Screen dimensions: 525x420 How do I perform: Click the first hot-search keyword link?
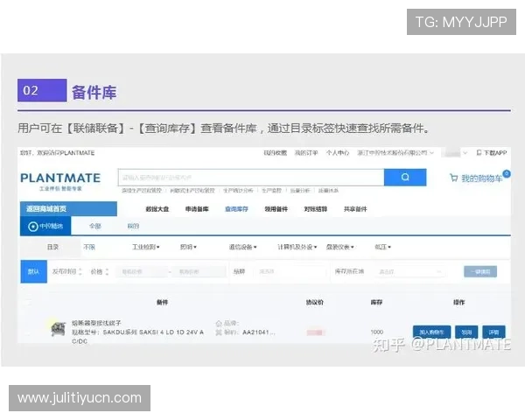(142, 191)
